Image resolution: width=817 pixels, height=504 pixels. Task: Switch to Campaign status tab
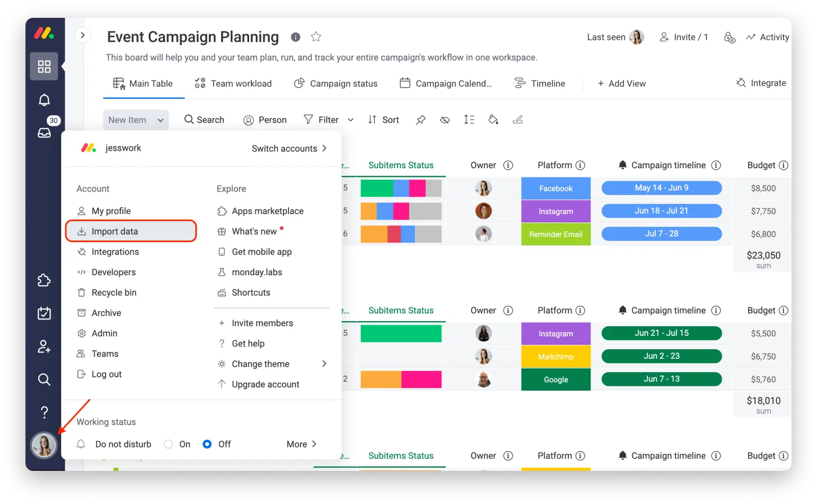(336, 84)
